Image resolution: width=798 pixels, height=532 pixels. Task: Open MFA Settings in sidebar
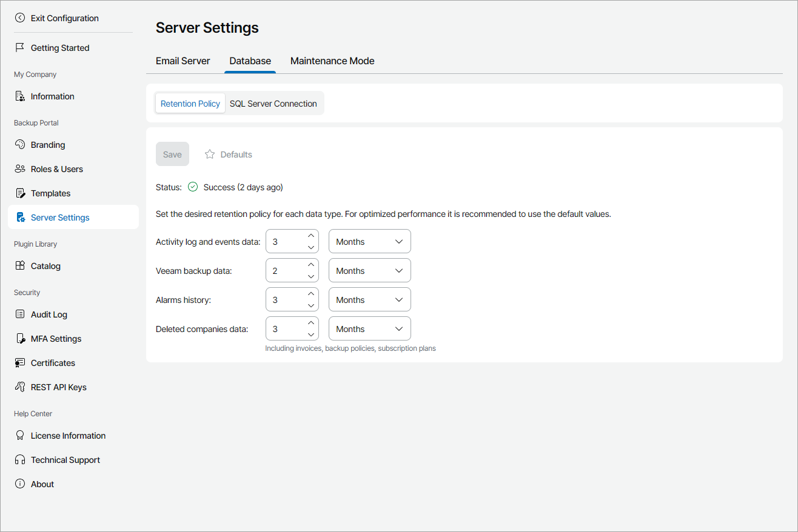pos(56,339)
